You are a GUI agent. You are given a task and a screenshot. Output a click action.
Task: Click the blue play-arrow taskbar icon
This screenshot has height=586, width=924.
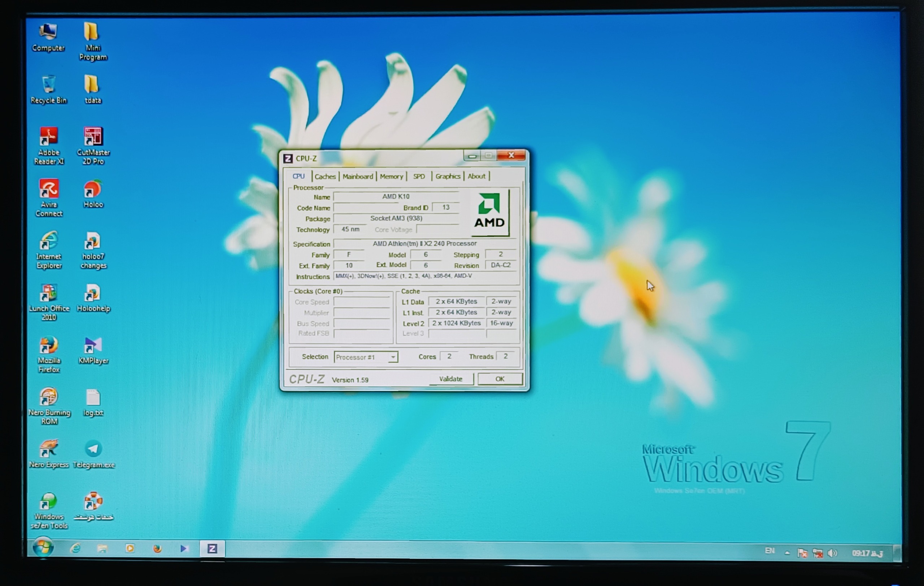[184, 548]
